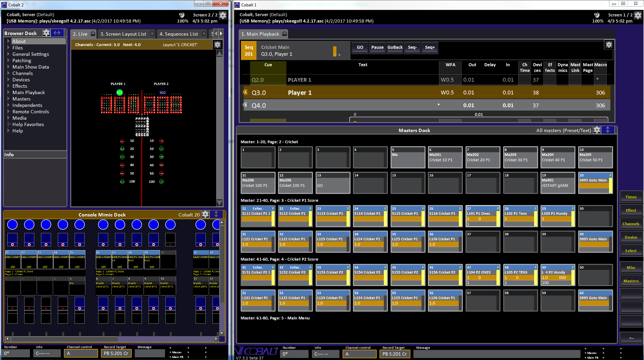The width and height of the screenshot is (644, 360).
Task: Open Console Mimic Dock settings gear
Action: pyautogui.click(x=205, y=214)
